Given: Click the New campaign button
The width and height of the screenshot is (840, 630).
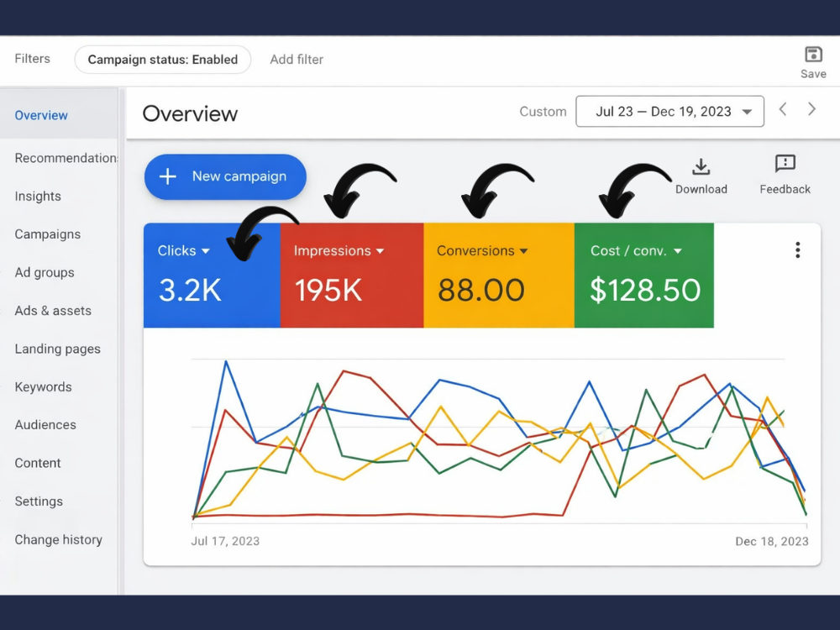Looking at the screenshot, I should click(x=225, y=176).
